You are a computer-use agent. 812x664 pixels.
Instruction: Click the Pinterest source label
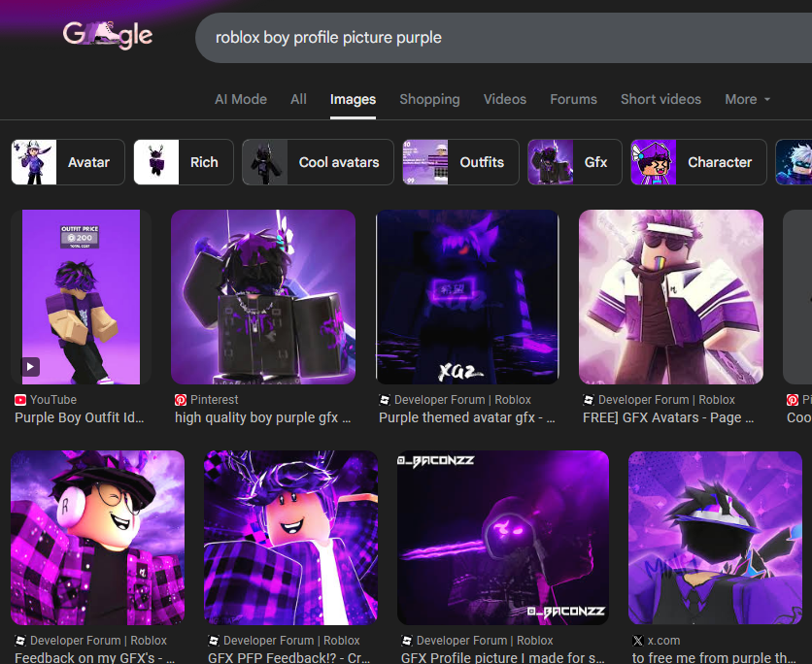click(x=215, y=400)
